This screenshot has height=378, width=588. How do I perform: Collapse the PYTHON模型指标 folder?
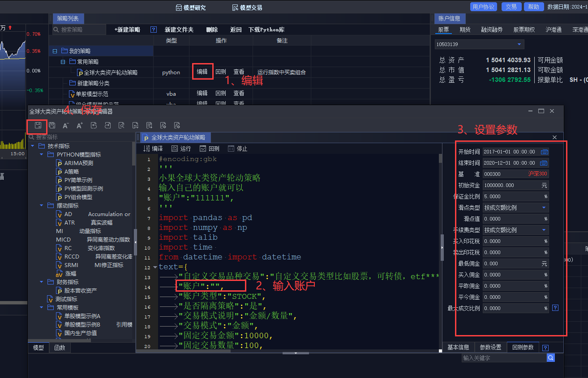click(x=41, y=154)
